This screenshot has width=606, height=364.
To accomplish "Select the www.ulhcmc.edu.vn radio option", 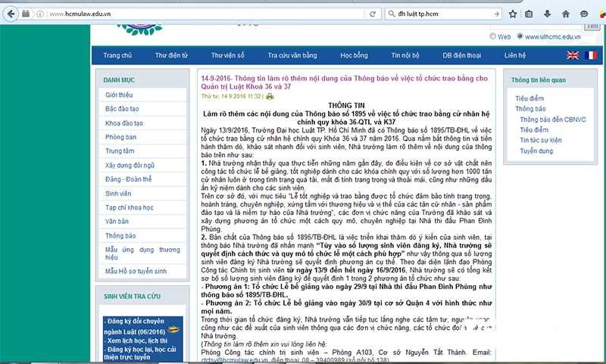I will click(520, 36).
